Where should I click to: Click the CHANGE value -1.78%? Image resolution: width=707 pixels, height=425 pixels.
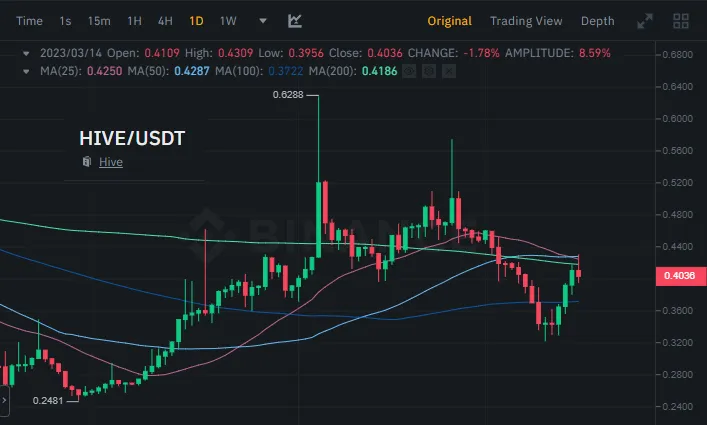click(482, 53)
